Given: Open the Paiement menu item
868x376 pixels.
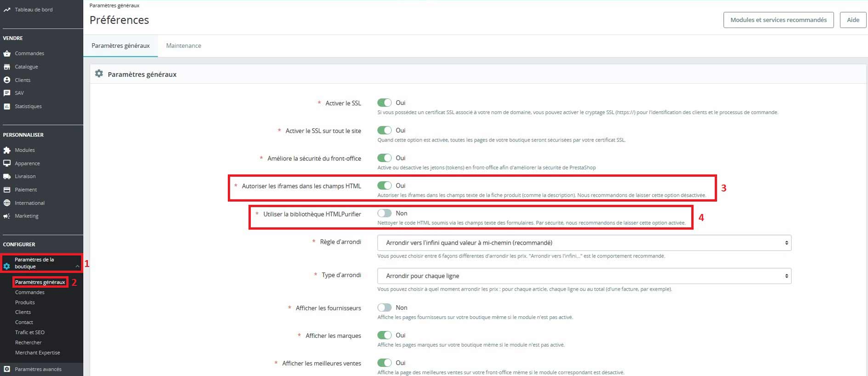Looking at the screenshot, I should [x=26, y=190].
